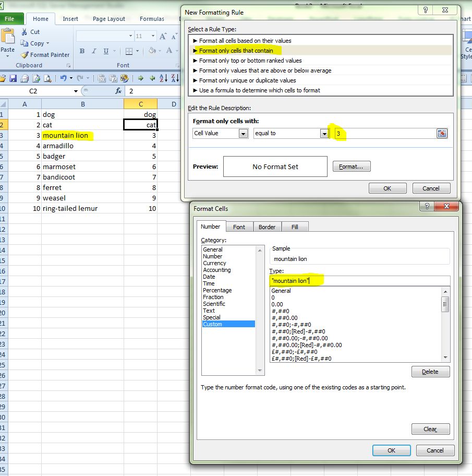Viewport: 472px width, 476px height.
Task: Click the Delete button in Format Cells
Action: point(430,372)
